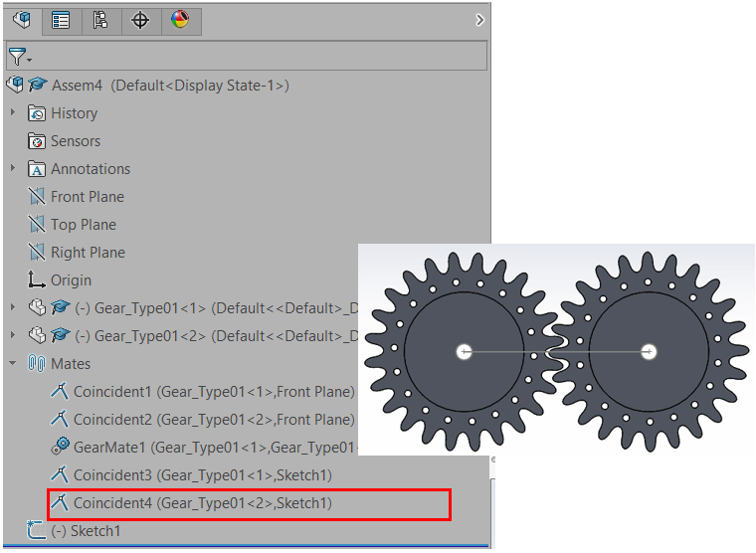Click the left gear center hole
The width and height of the screenshot is (756, 553).
pyautogui.click(x=464, y=351)
